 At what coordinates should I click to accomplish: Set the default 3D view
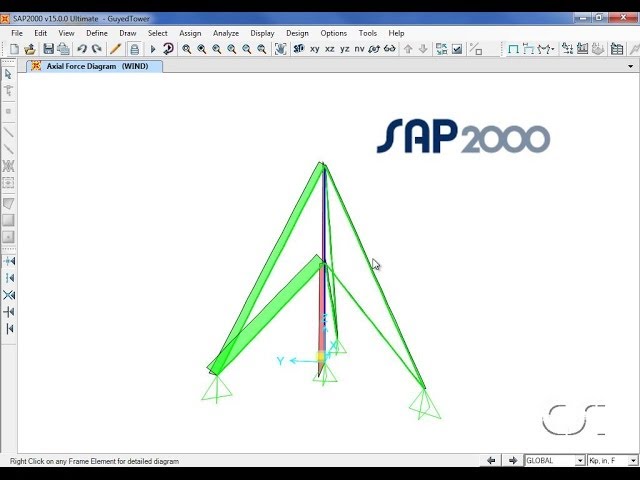tap(299, 49)
